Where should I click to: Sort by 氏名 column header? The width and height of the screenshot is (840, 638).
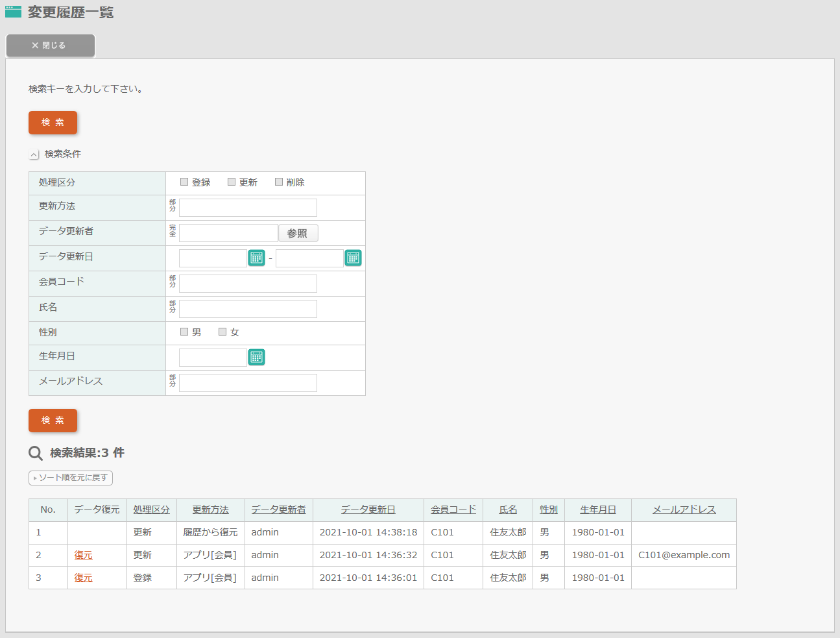point(508,509)
